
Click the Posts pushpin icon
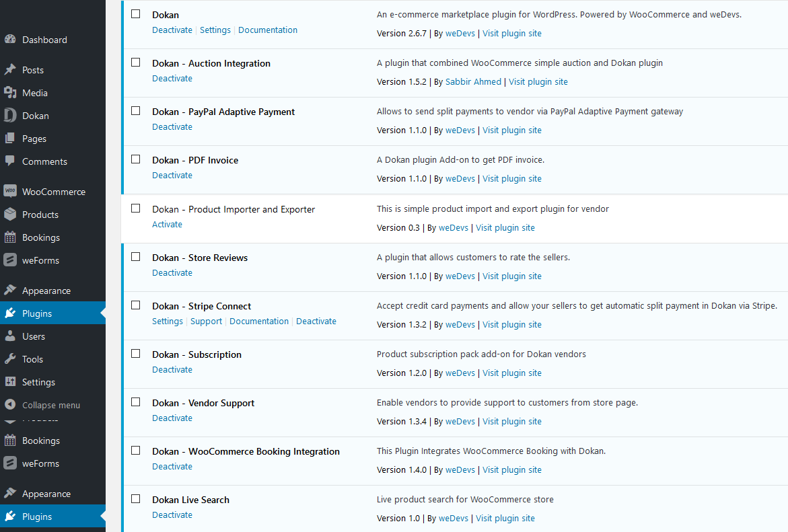[x=10, y=70]
